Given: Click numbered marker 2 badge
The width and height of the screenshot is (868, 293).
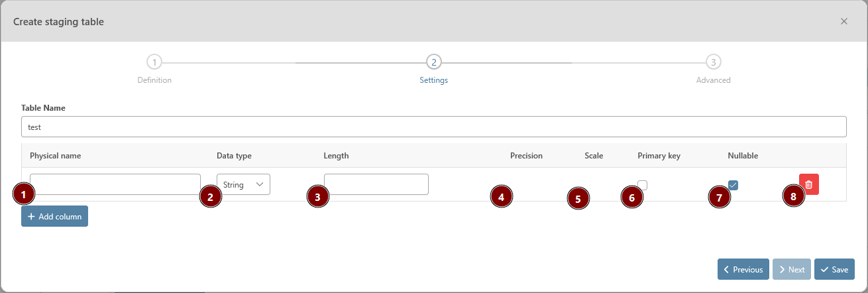Looking at the screenshot, I should (x=211, y=196).
